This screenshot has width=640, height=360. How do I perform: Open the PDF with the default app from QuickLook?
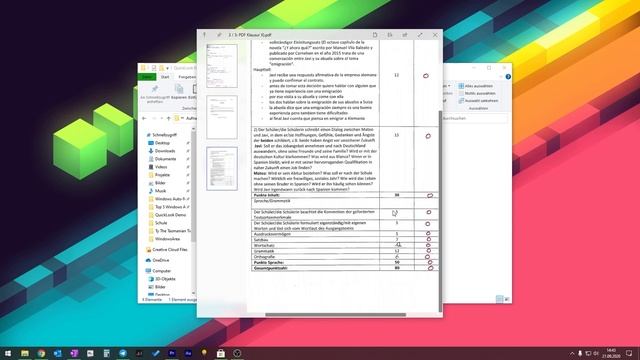click(375, 35)
